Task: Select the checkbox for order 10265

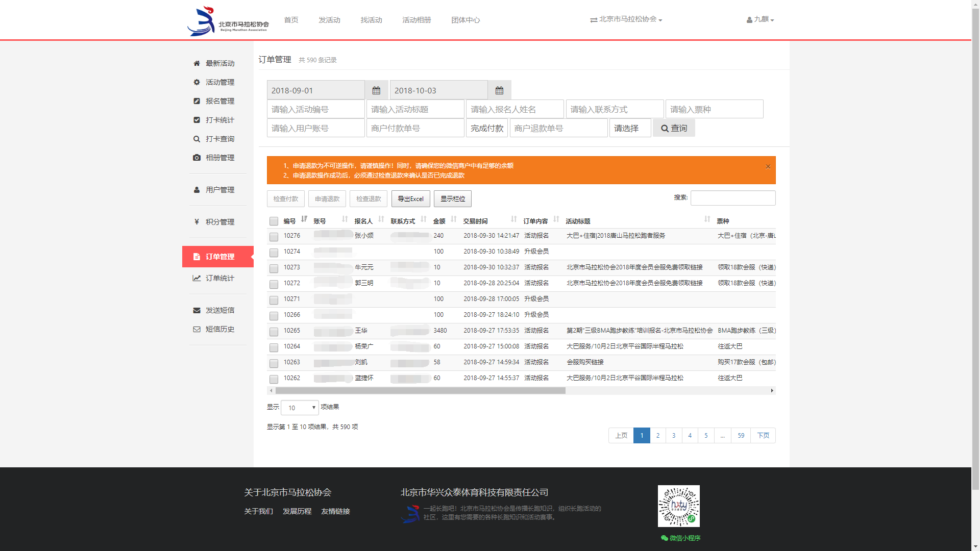Action: (x=274, y=332)
